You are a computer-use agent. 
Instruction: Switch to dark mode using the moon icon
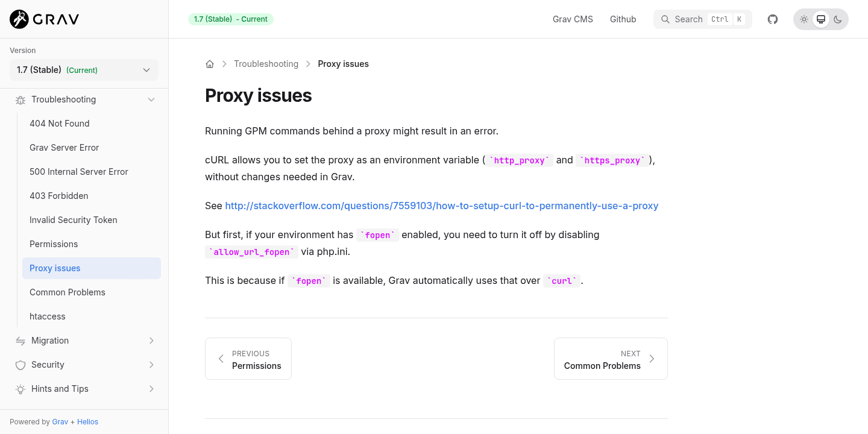[x=838, y=19]
